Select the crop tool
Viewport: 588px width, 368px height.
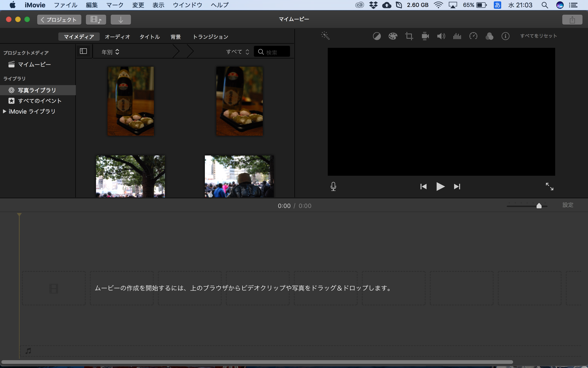[409, 36]
